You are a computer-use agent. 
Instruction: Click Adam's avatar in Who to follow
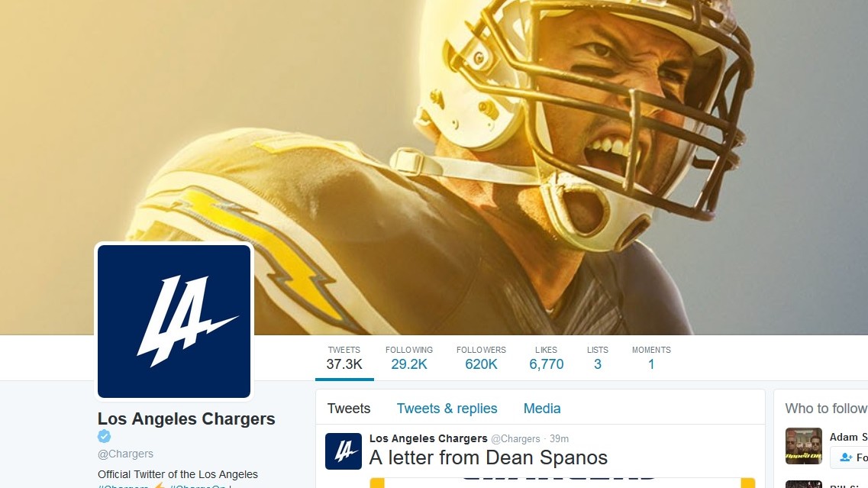tap(804, 446)
